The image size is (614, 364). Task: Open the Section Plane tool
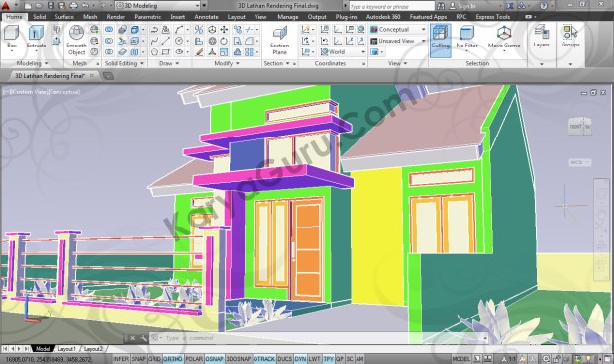[x=279, y=41]
